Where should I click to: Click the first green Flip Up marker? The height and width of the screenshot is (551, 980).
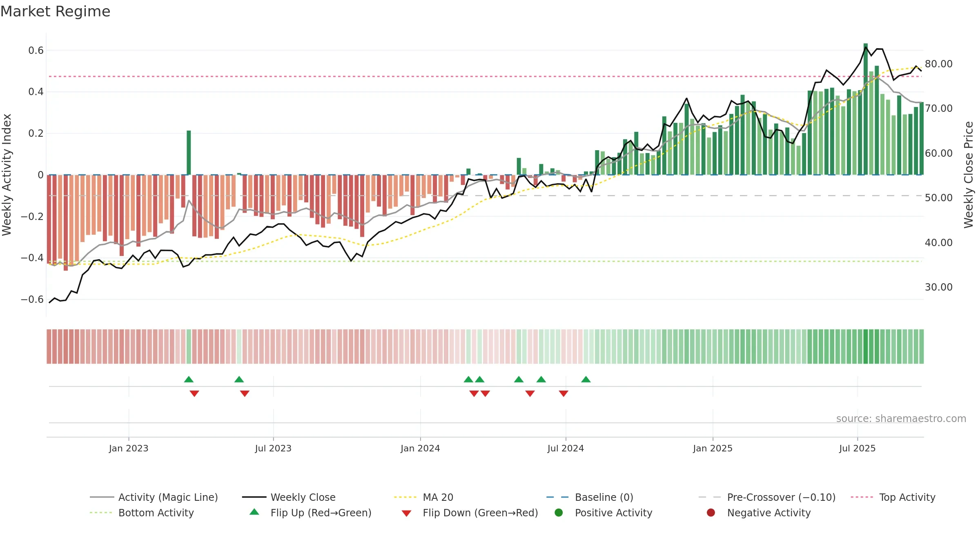click(x=189, y=379)
